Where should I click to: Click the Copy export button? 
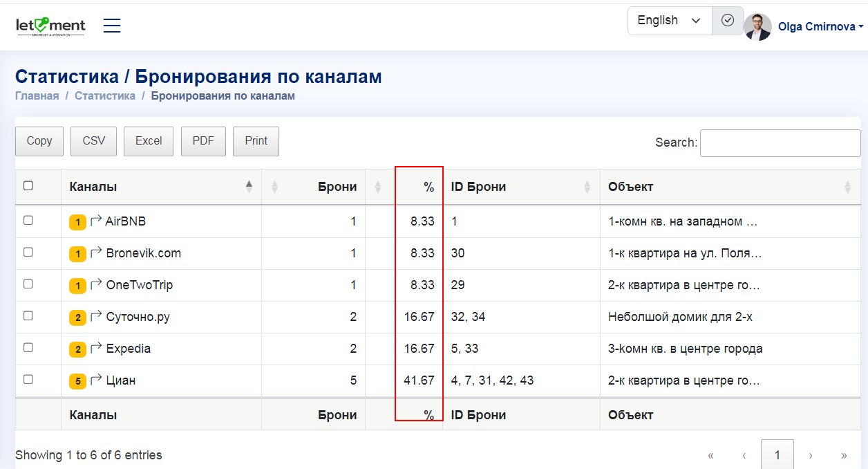(39, 141)
